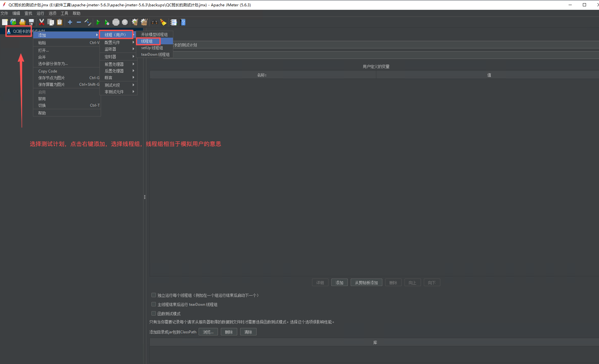Open the Templates icon in toolbar
The image size is (599, 364).
click(x=13, y=22)
